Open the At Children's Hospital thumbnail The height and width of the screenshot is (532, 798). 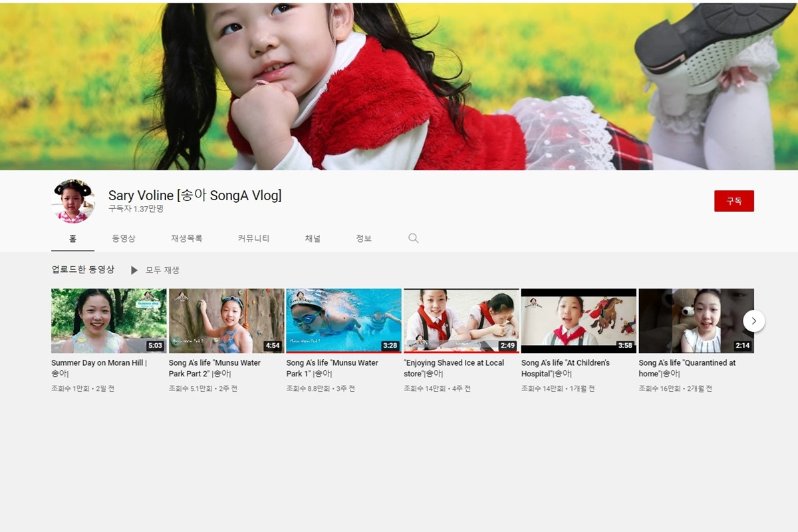point(579,321)
